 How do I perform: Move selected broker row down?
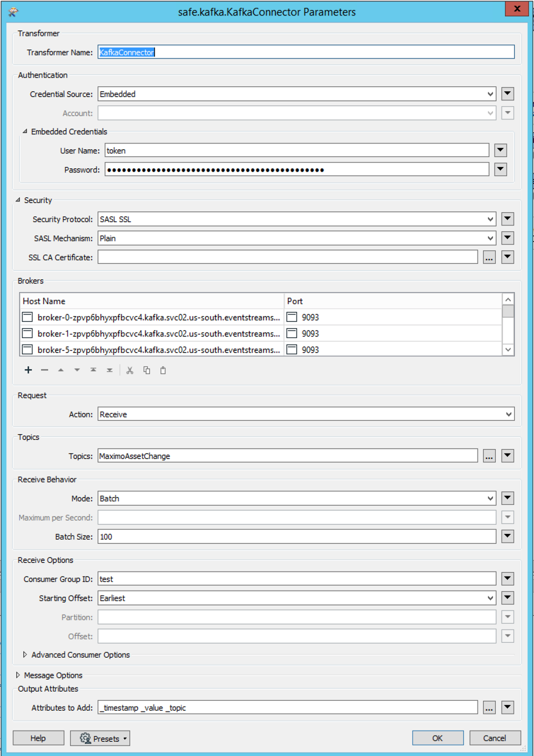pyautogui.click(x=77, y=370)
